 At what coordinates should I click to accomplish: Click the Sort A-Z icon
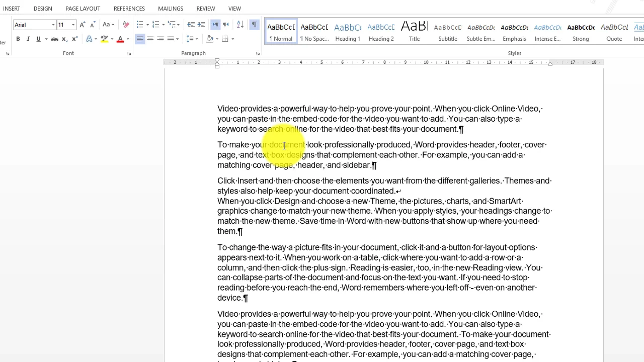pos(240,25)
